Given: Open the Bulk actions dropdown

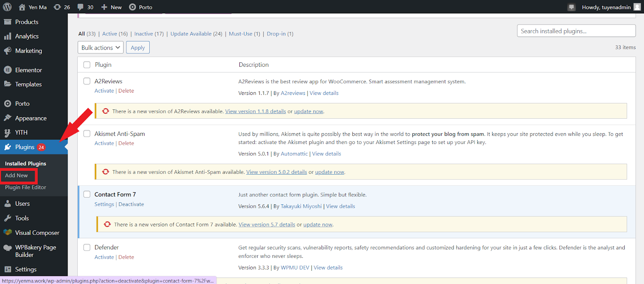Looking at the screenshot, I should pos(101,47).
